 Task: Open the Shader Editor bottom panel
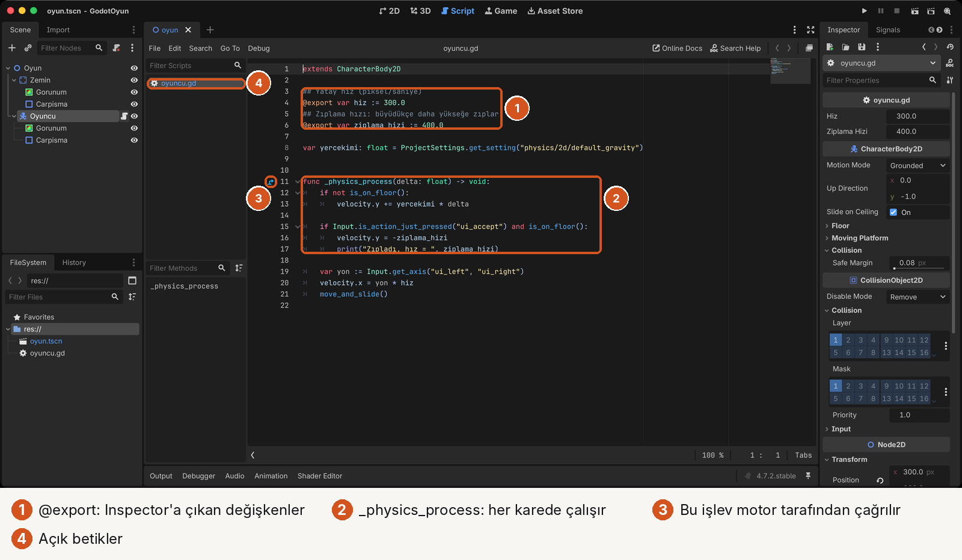[320, 476]
